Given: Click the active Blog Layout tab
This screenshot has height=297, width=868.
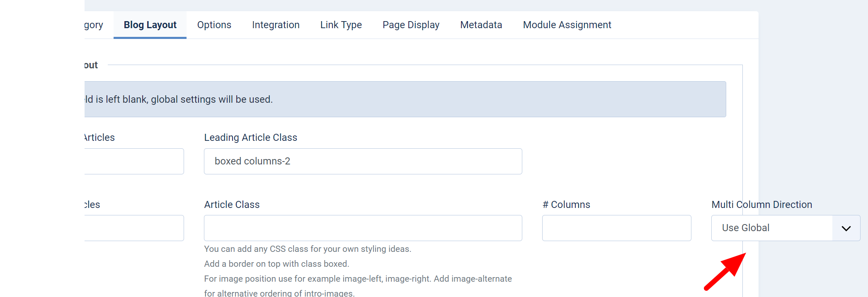Looking at the screenshot, I should click(x=150, y=25).
